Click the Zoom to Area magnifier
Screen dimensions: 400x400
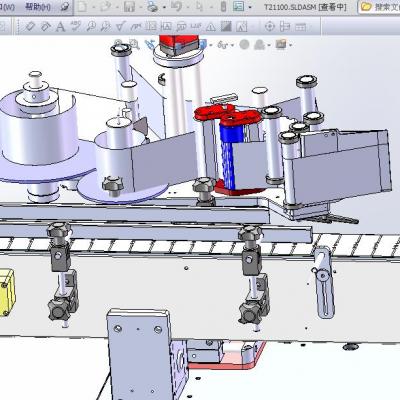pyautogui.click(x=134, y=44)
